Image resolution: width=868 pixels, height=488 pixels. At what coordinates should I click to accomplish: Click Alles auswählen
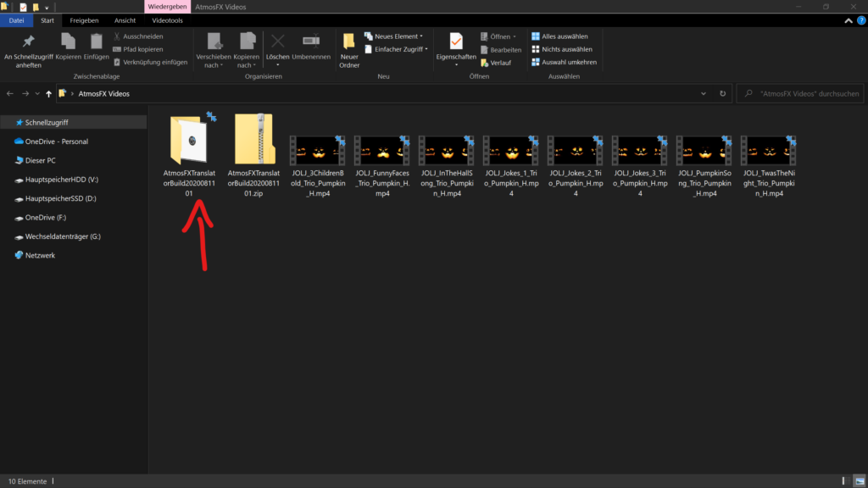[559, 36]
